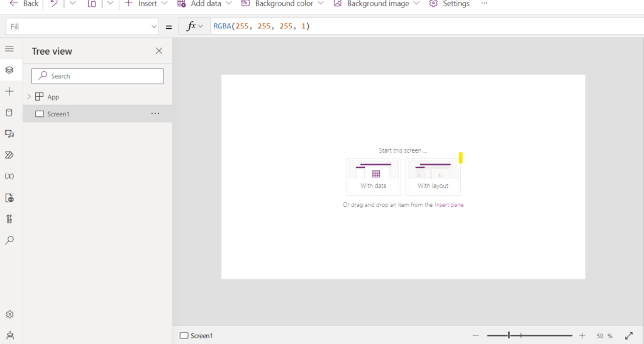Toggle the hamburger navigation menu
This screenshot has height=344, width=644.
9,49
